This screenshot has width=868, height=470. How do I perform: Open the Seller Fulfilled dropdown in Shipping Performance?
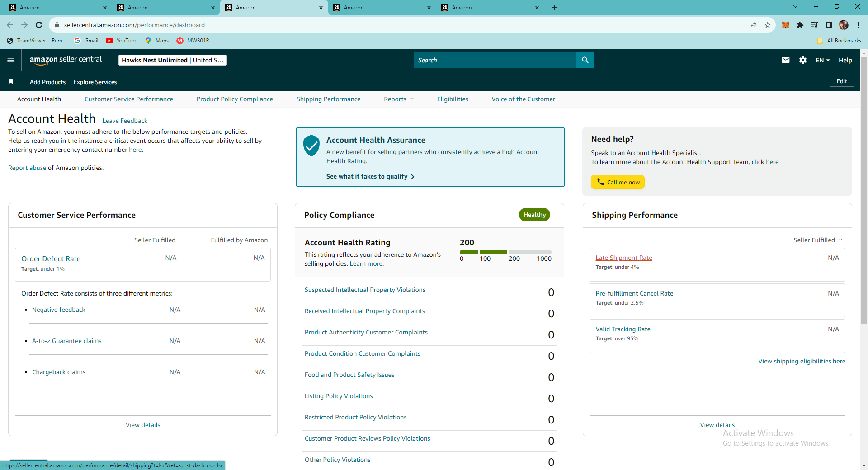coord(818,240)
